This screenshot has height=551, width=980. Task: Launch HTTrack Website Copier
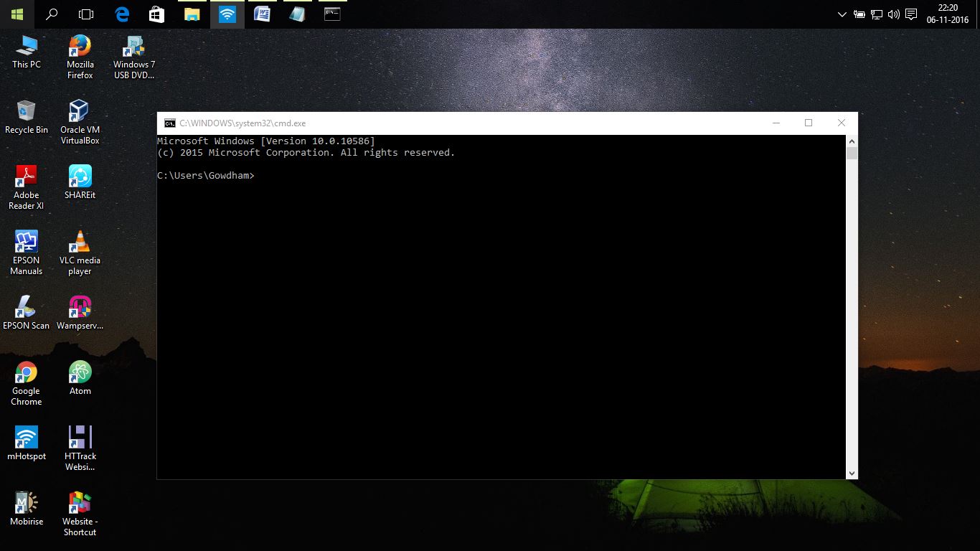click(x=79, y=437)
